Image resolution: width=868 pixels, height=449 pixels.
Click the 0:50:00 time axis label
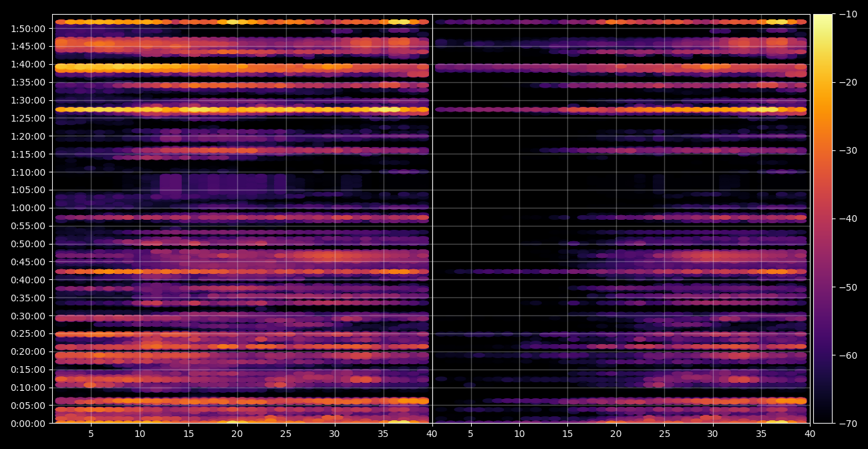click(x=27, y=244)
